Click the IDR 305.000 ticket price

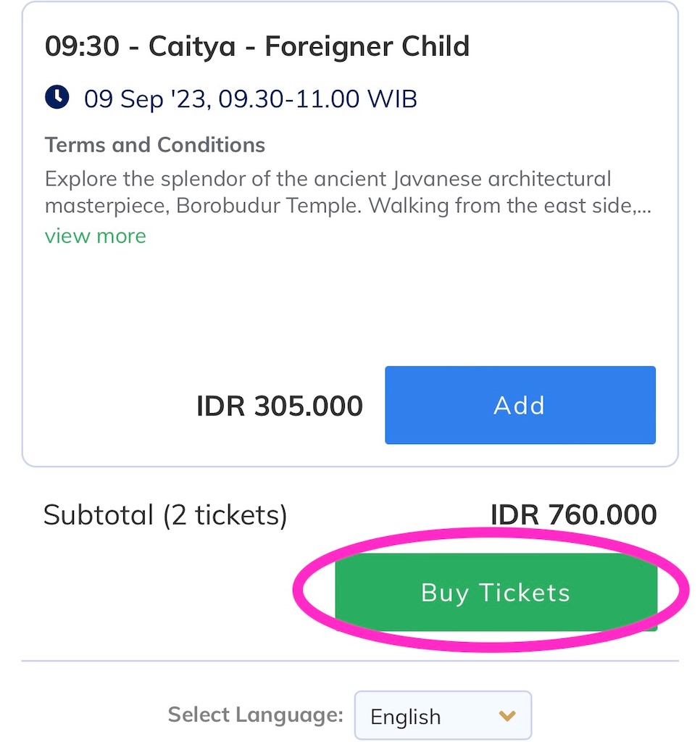[279, 406]
